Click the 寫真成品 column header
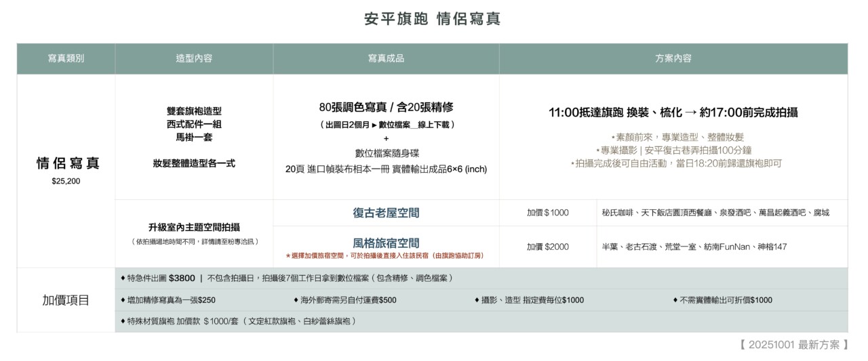Image resolution: width=868 pixels, height=361 pixels. [386, 59]
